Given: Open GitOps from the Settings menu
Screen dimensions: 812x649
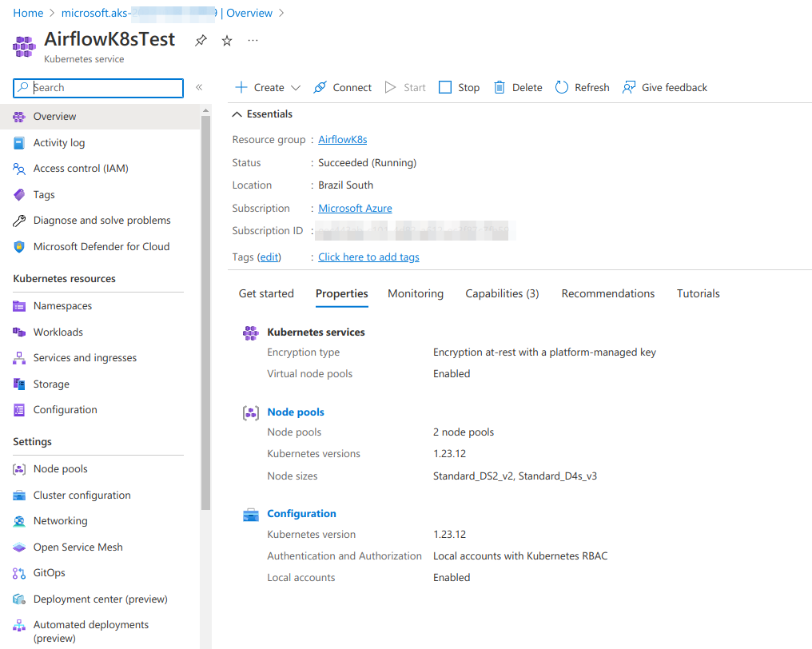Looking at the screenshot, I should (x=50, y=573).
